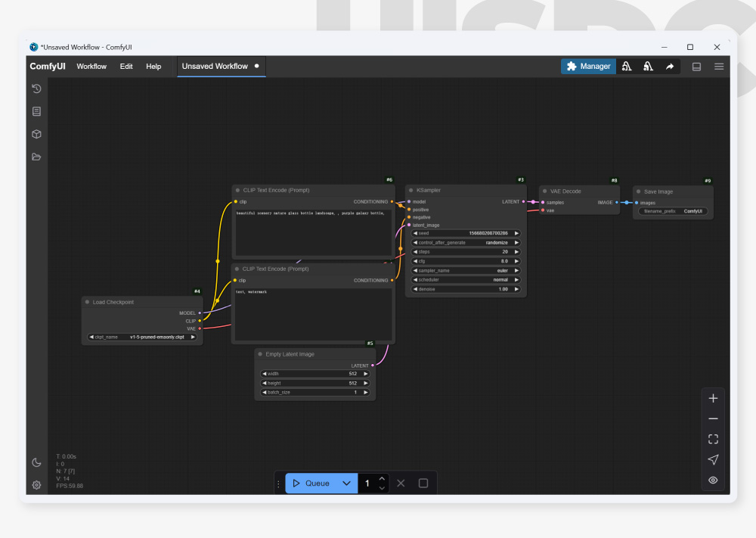This screenshot has height=538, width=756.
Task: Click the clear pending square icon
Action: pos(423,483)
